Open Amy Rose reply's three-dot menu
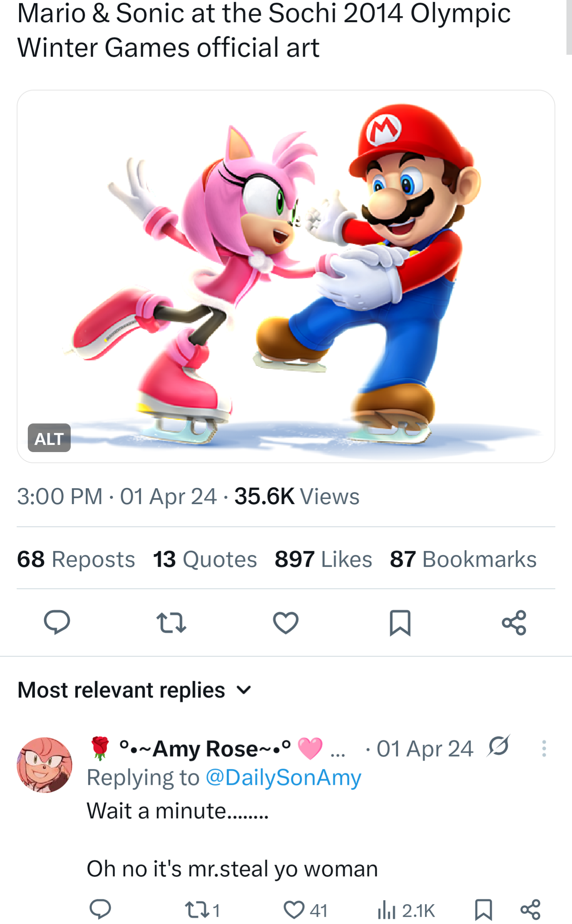572x924 pixels. click(x=544, y=749)
